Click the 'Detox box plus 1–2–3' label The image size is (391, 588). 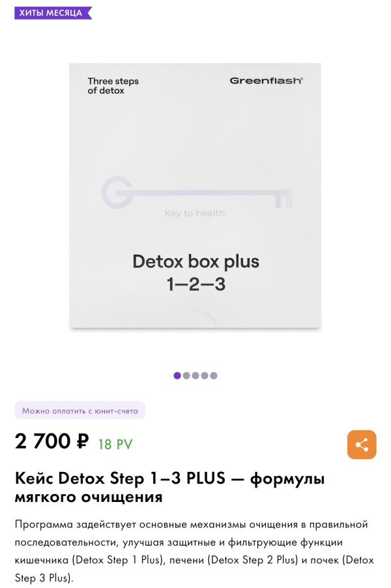(195, 272)
